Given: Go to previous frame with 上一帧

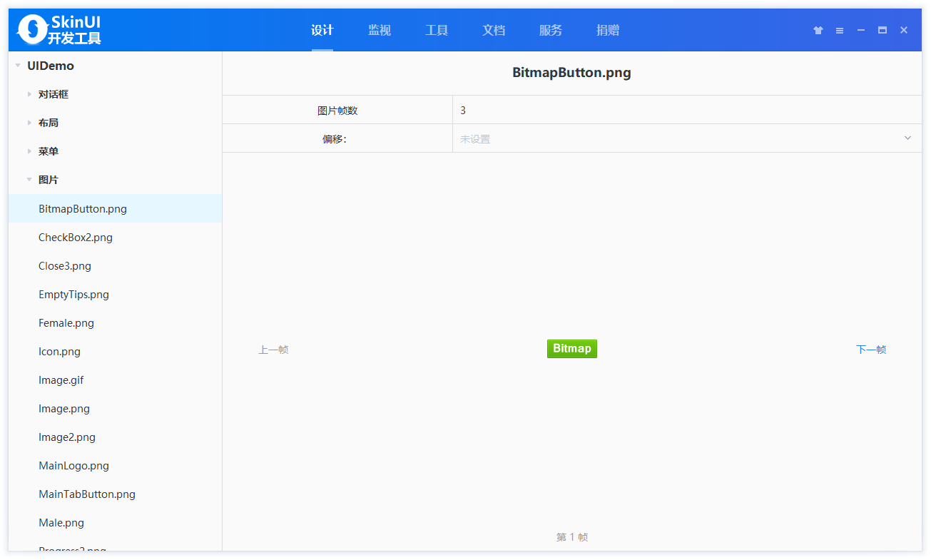Looking at the screenshot, I should point(273,350).
